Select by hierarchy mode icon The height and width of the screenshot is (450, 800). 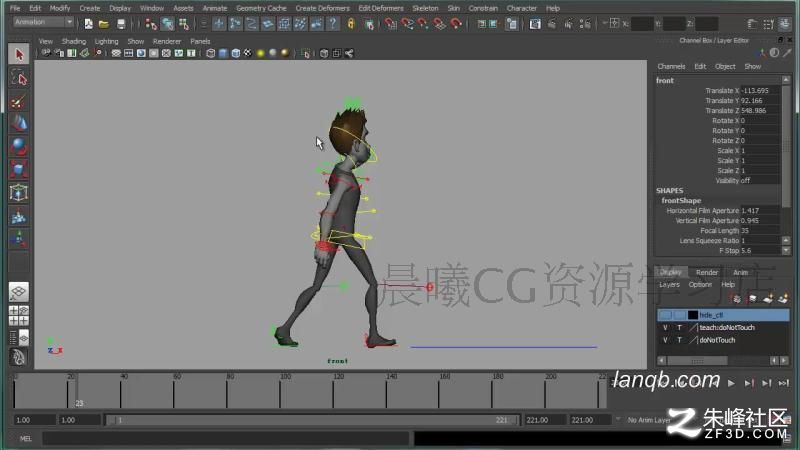(x=151, y=23)
